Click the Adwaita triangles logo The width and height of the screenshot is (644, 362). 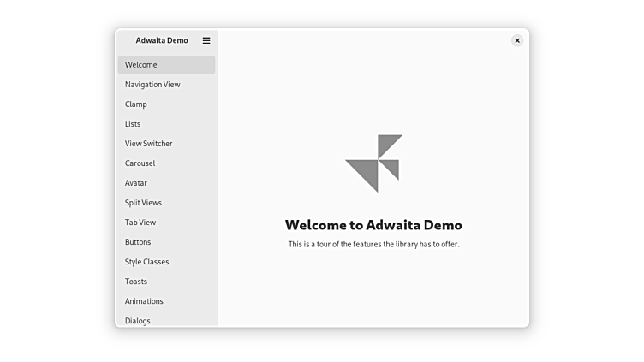click(374, 163)
